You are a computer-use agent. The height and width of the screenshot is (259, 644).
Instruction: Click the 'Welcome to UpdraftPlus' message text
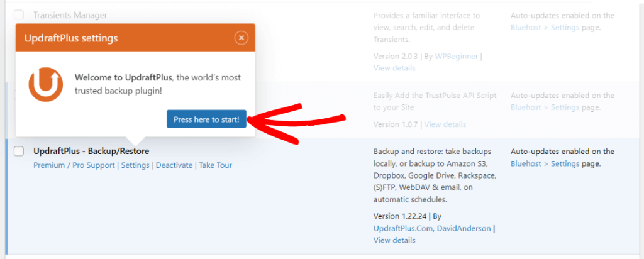point(158,84)
